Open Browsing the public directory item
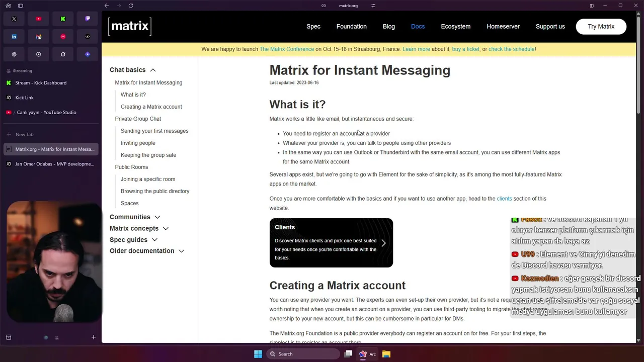 point(155,191)
